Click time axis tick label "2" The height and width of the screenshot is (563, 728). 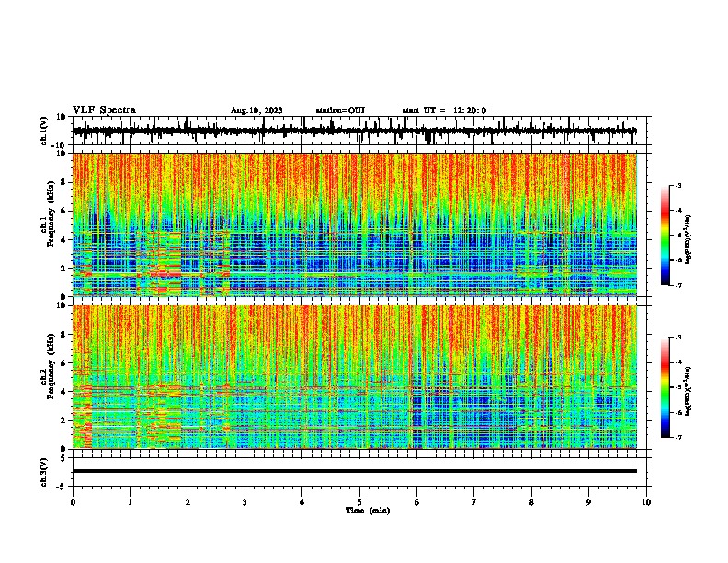click(188, 502)
